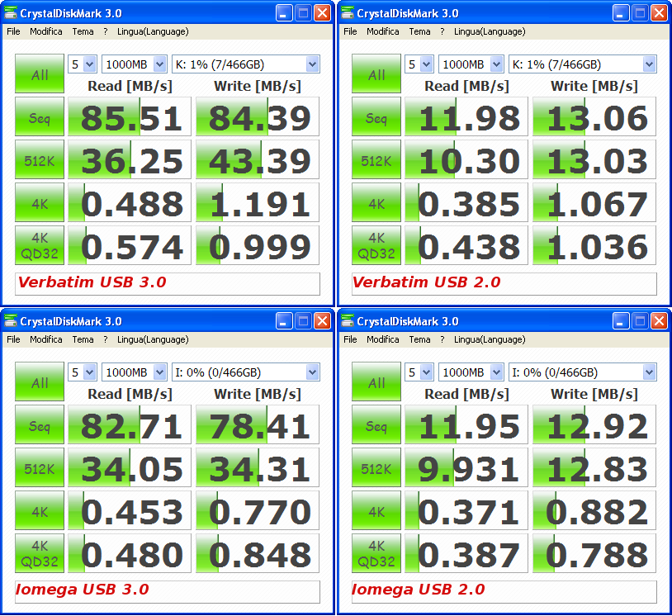Run 4K QD32 test in Verbatim USB 3.0 window
This screenshot has height=616, width=672.
(x=40, y=245)
